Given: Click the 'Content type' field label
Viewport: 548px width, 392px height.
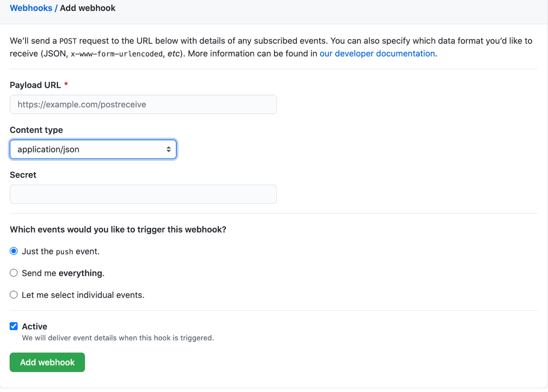Looking at the screenshot, I should pos(36,130).
